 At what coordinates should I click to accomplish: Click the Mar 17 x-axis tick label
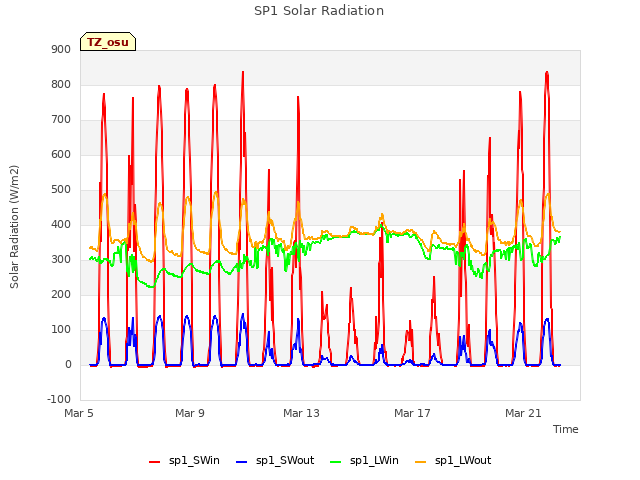(412, 413)
